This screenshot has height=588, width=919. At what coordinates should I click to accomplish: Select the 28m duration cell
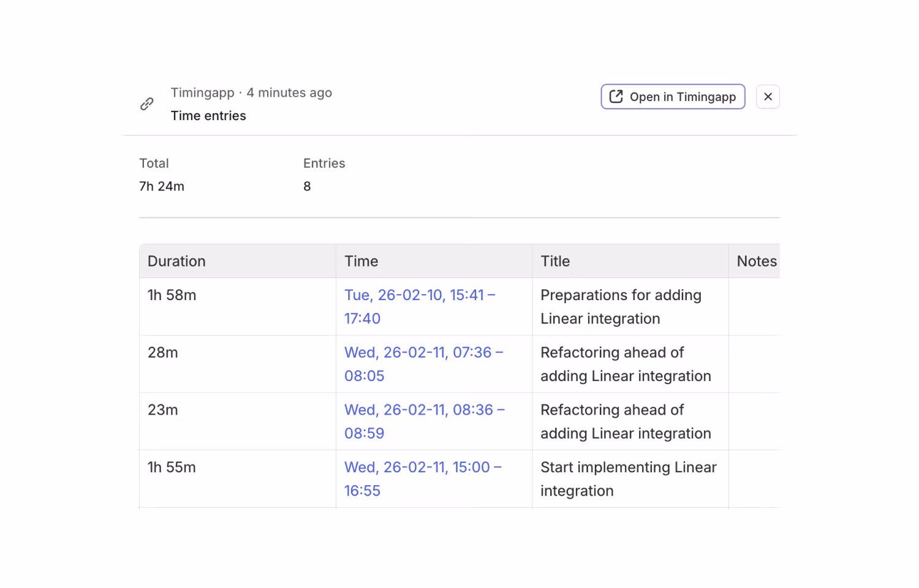163,353
